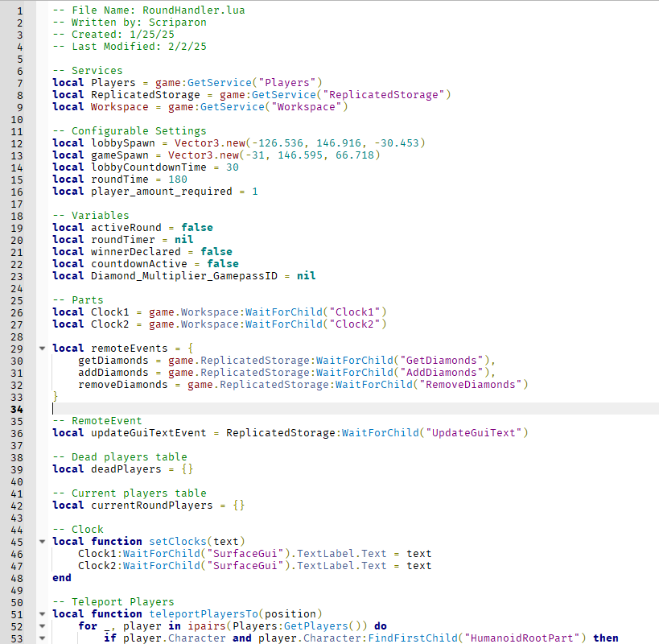Click the 'end' keyword on line 48

(x=62, y=578)
